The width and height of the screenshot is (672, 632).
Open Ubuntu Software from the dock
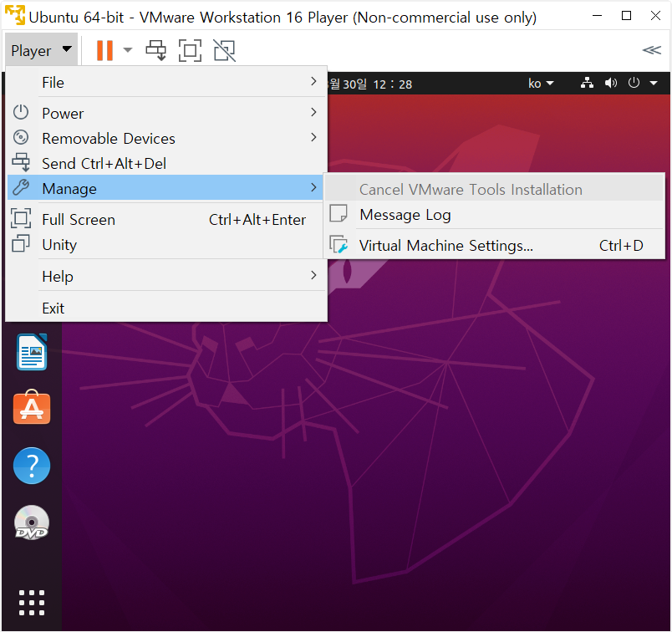(32, 407)
